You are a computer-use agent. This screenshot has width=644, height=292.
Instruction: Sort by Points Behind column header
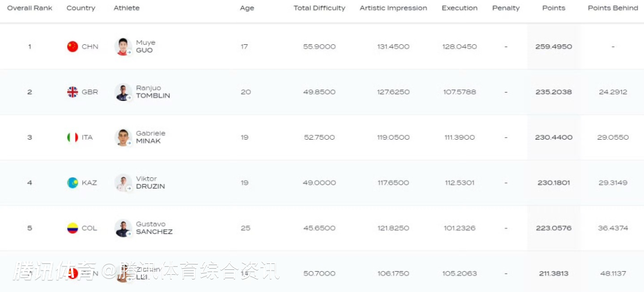click(613, 8)
